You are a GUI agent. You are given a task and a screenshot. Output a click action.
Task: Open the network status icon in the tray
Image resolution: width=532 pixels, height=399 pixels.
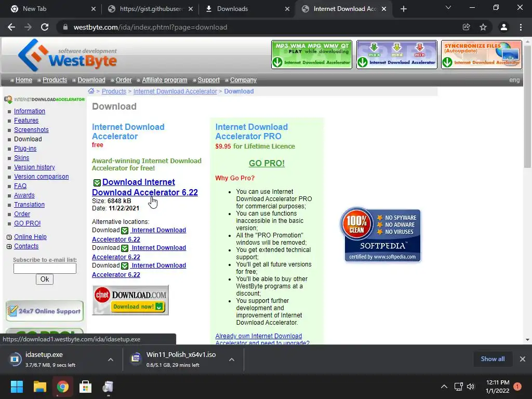pyautogui.click(x=458, y=387)
